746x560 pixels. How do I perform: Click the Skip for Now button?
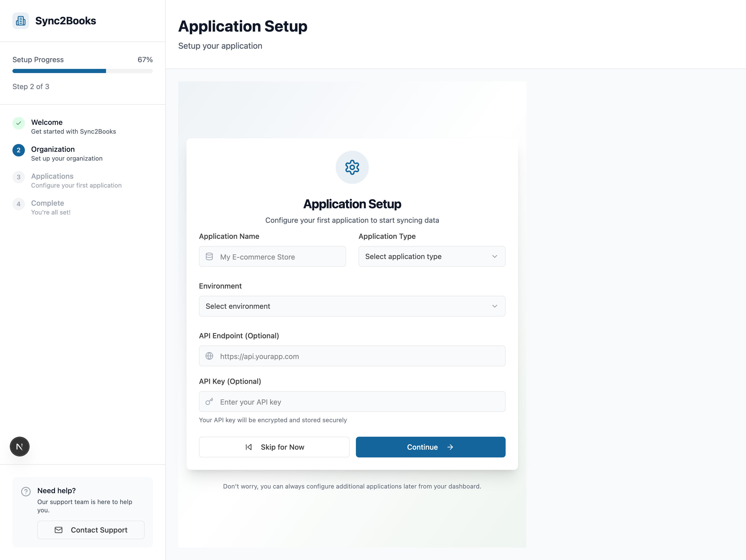pyautogui.click(x=274, y=447)
